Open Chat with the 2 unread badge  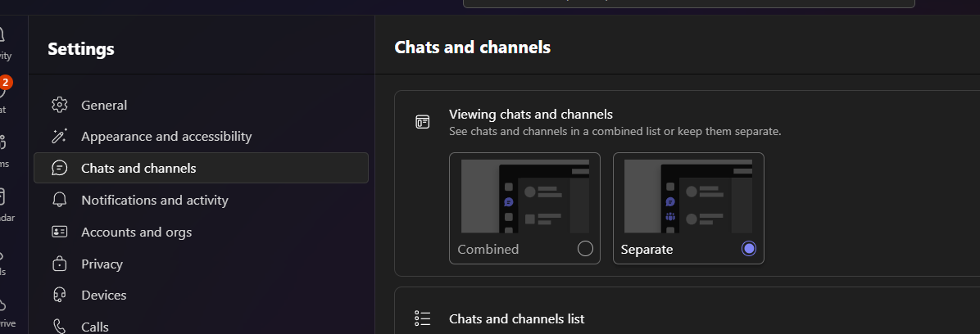point(3,94)
